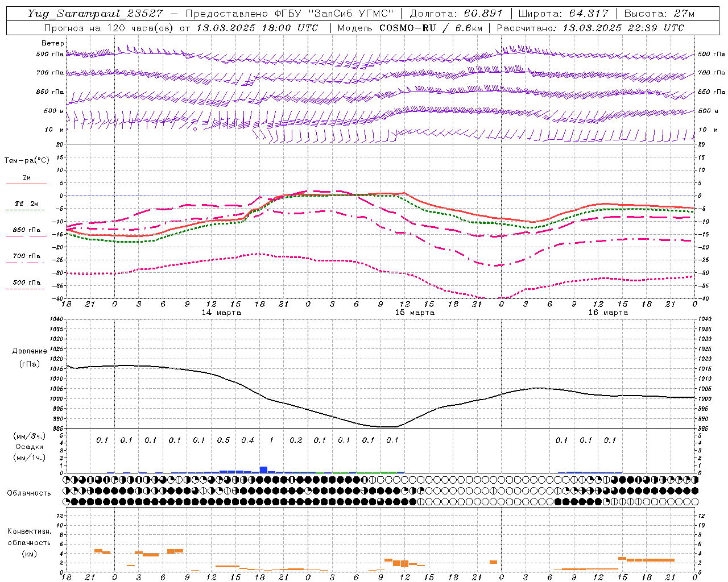Click the 10 м label left of wind barbs
This screenshot has height=582, width=728.
[54, 130]
